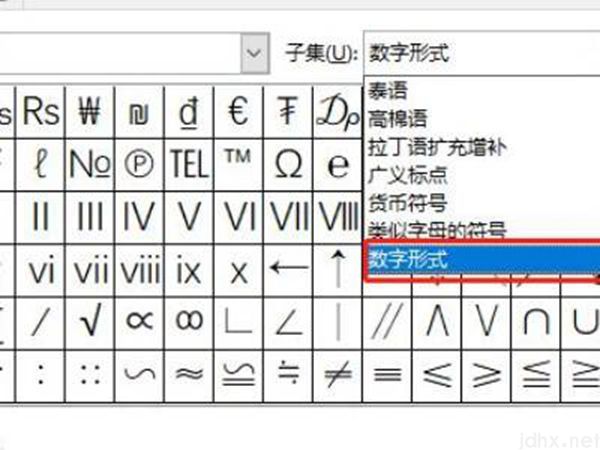Choose the logical AND symbol ∧
Screen dimensions: 600x450
(437, 323)
